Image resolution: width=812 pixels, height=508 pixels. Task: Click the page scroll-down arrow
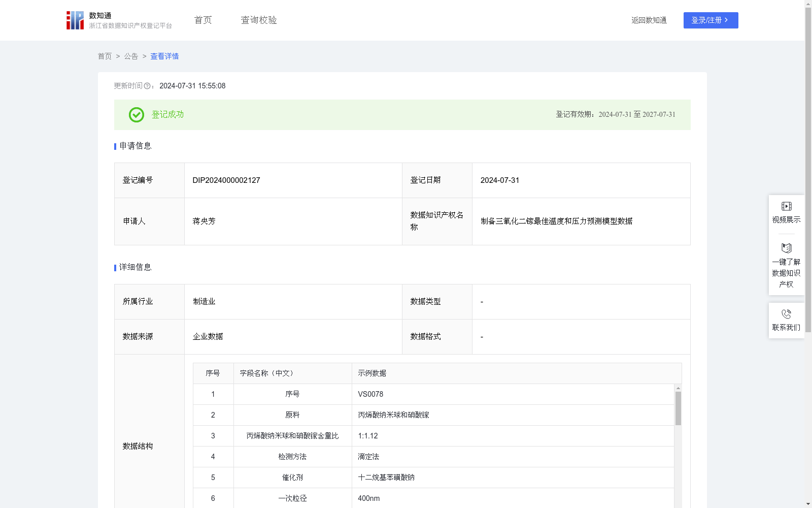pyautogui.click(x=808, y=504)
